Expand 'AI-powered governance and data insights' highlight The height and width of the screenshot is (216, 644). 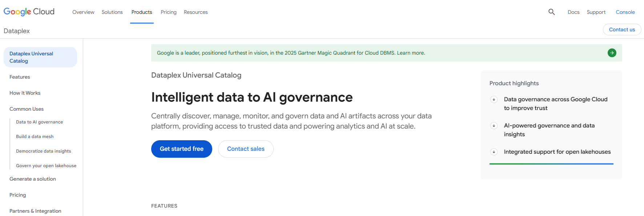[x=494, y=126]
